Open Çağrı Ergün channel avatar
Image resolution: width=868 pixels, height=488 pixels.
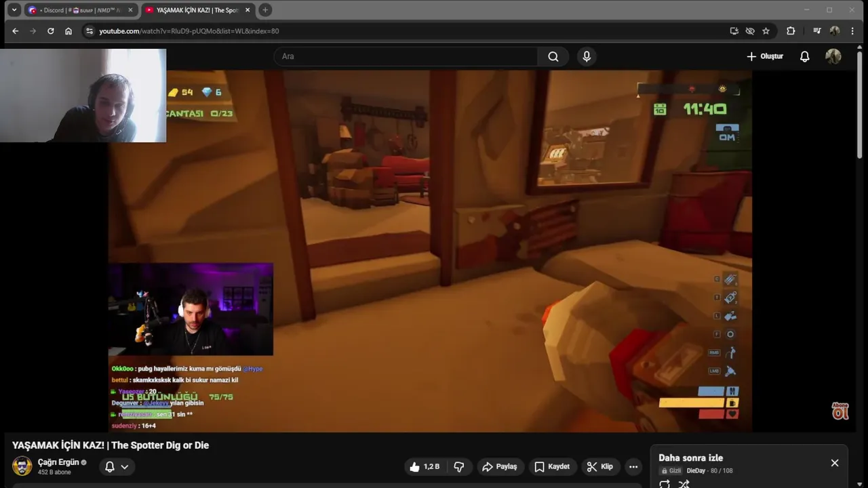[x=22, y=466]
